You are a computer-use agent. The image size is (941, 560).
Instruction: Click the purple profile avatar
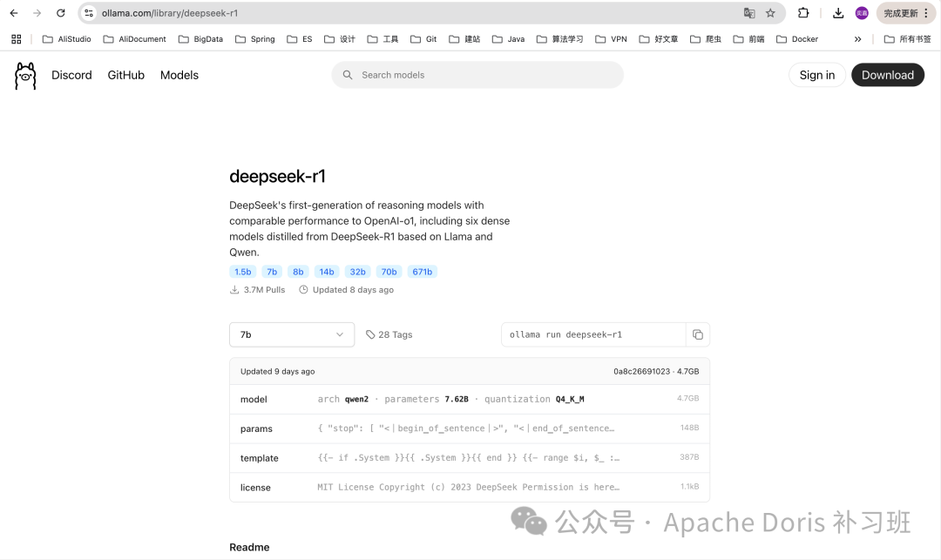(862, 13)
